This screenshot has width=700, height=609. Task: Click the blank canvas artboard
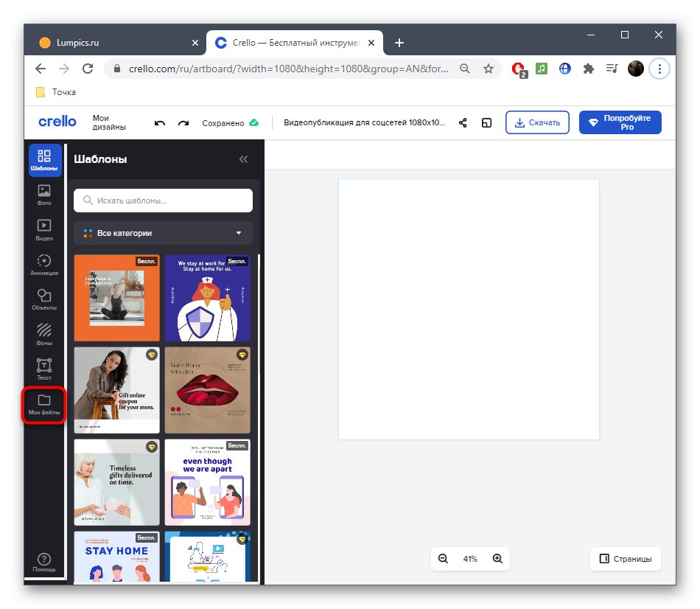tap(469, 309)
